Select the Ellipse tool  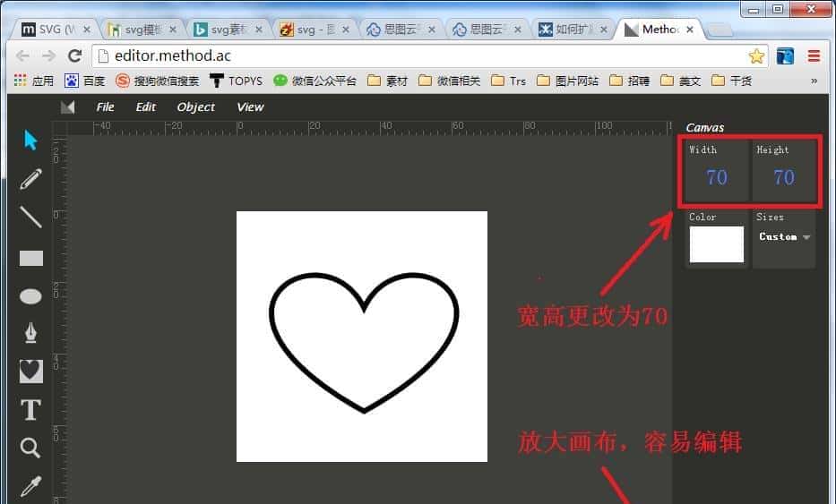30,296
